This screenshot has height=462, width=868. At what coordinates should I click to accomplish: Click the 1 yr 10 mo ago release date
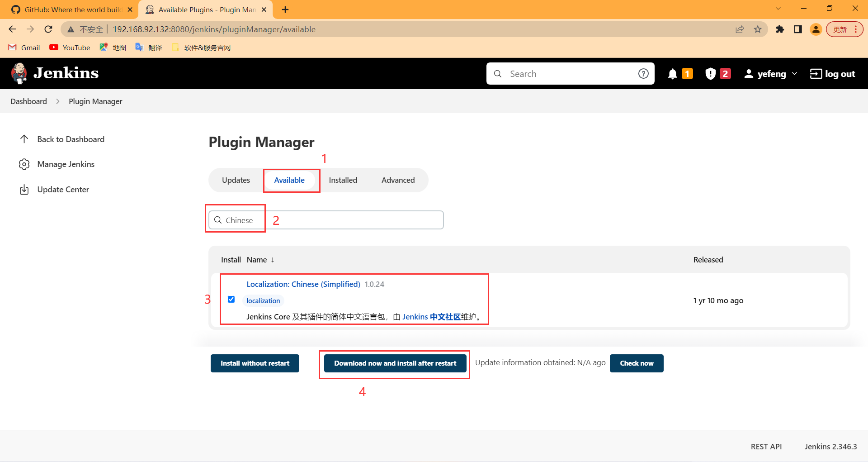(718, 300)
